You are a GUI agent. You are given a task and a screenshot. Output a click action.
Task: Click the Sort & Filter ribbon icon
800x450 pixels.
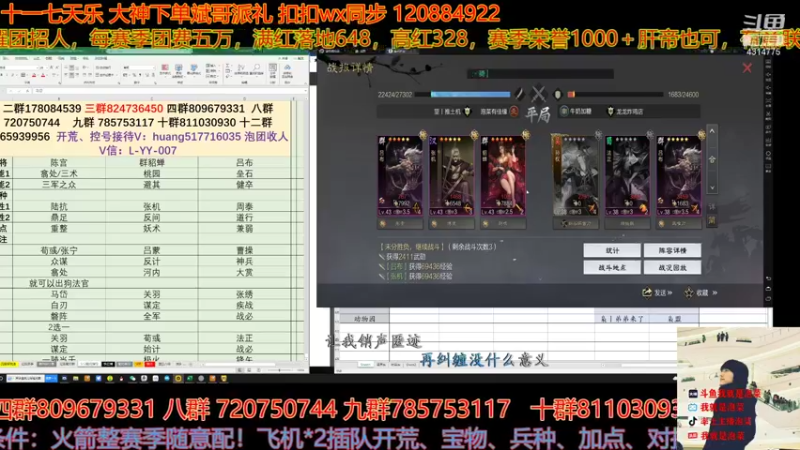point(241,69)
